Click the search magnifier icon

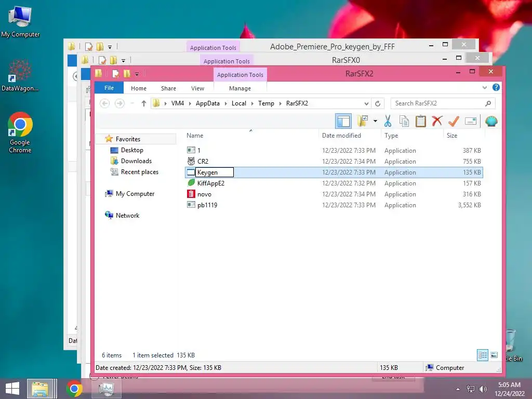(x=488, y=103)
